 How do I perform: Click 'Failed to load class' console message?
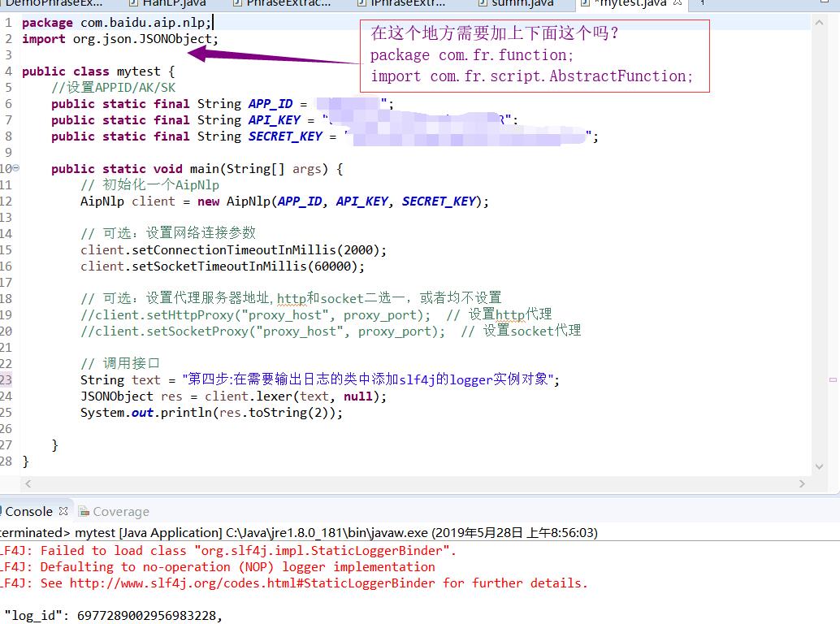248,551
